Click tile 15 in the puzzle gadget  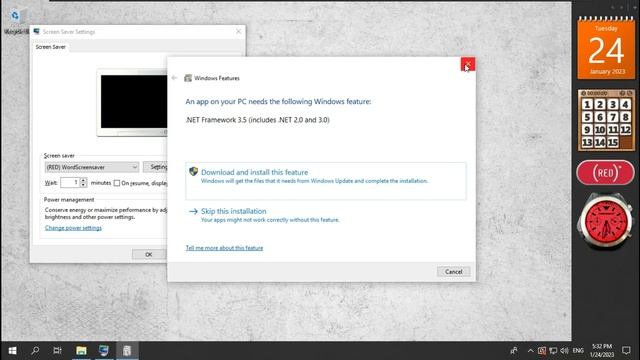(x=613, y=142)
